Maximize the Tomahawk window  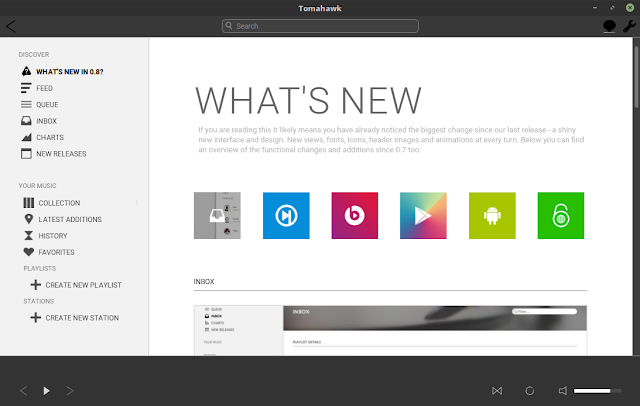(612, 8)
